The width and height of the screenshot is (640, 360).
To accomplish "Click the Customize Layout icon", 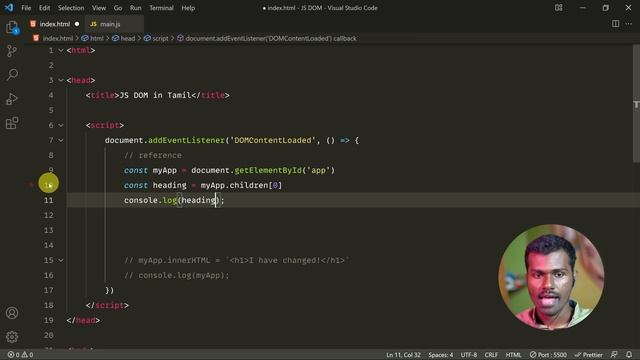I will click(558, 8).
